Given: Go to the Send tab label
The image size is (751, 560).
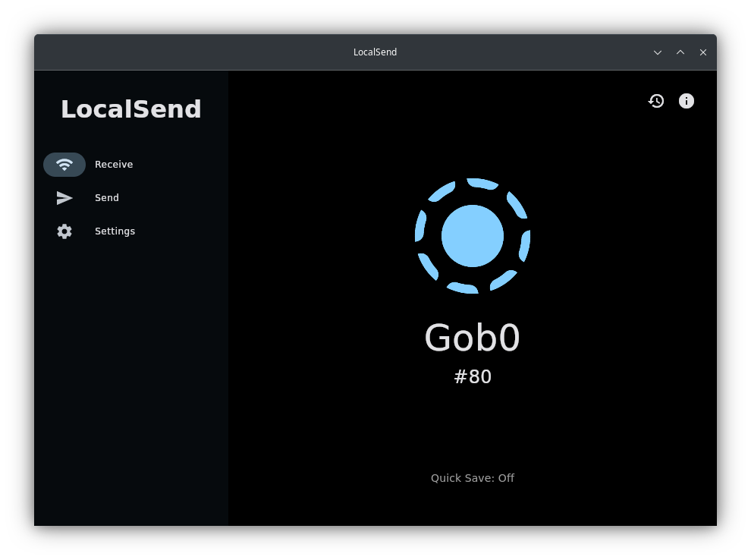Looking at the screenshot, I should [107, 198].
